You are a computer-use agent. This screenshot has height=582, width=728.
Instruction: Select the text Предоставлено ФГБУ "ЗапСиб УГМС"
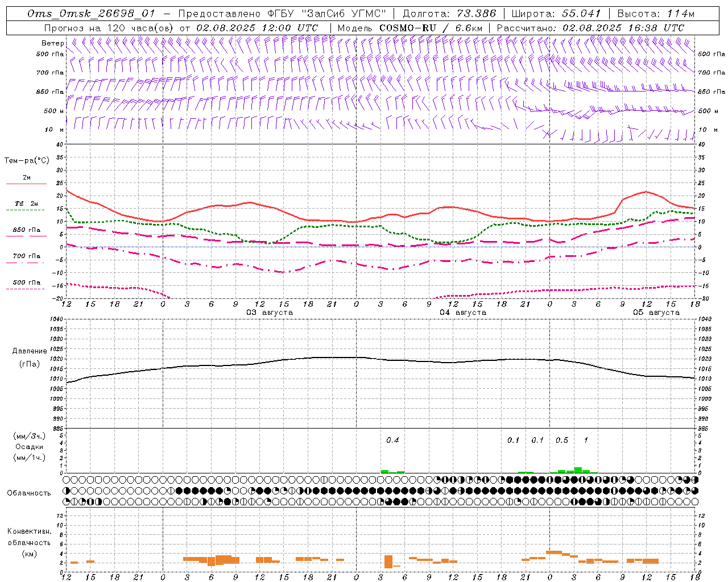click(282, 14)
